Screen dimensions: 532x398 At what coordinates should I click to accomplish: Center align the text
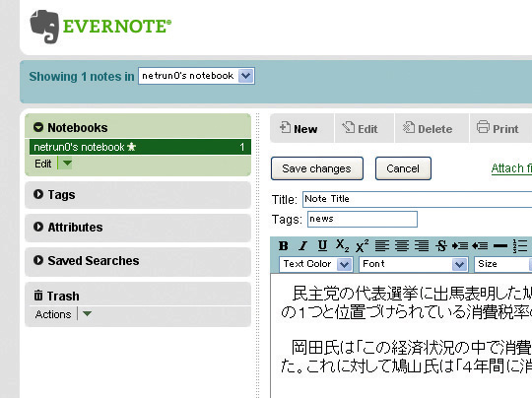402,245
